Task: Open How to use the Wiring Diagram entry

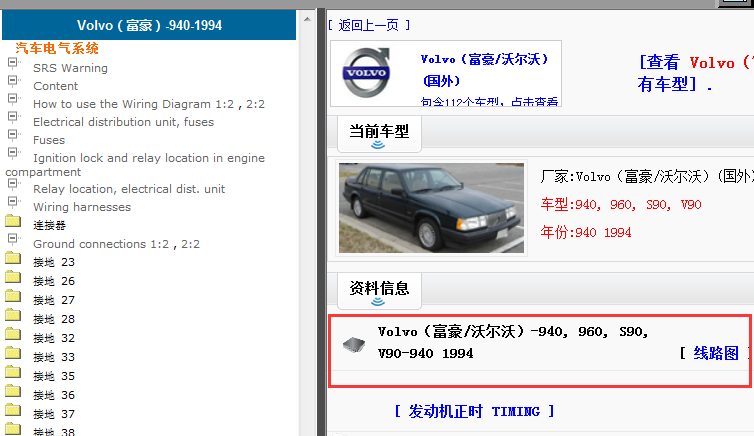Action: click(x=149, y=104)
